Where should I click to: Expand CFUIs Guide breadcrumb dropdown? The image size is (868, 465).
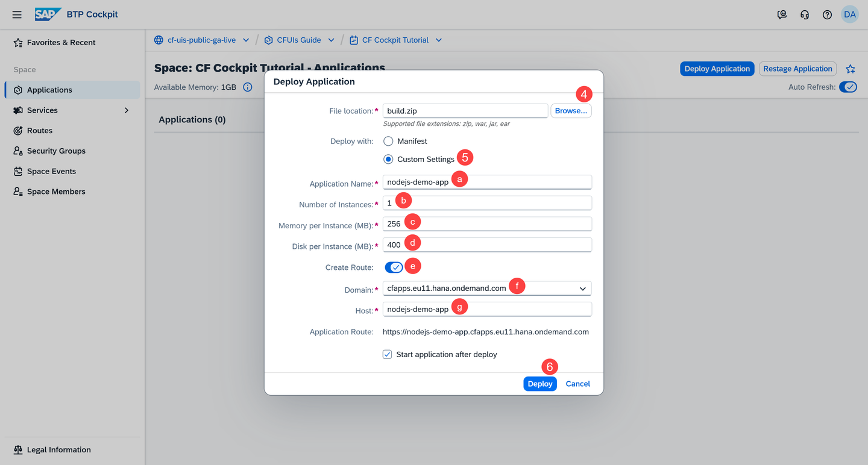click(332, 40)
